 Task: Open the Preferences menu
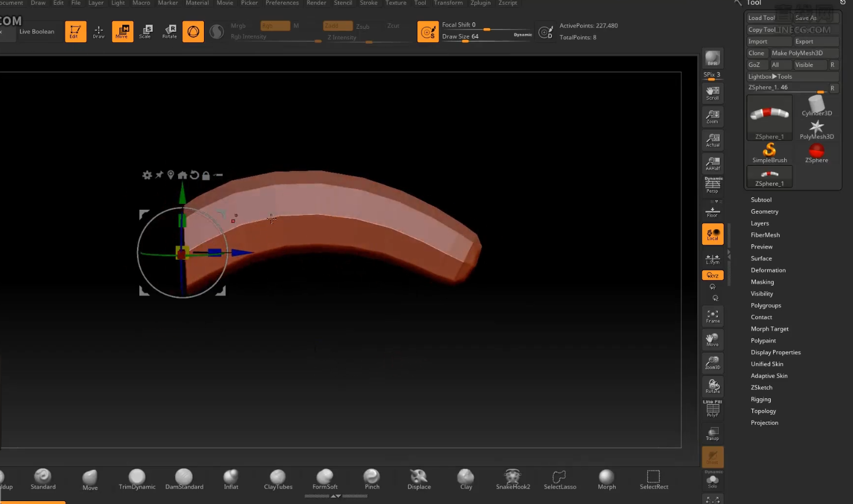point(282,3)
